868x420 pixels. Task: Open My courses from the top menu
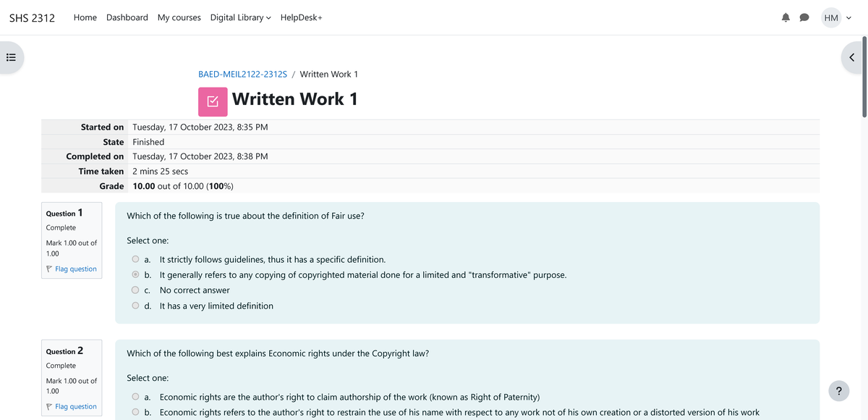(179, 17)
